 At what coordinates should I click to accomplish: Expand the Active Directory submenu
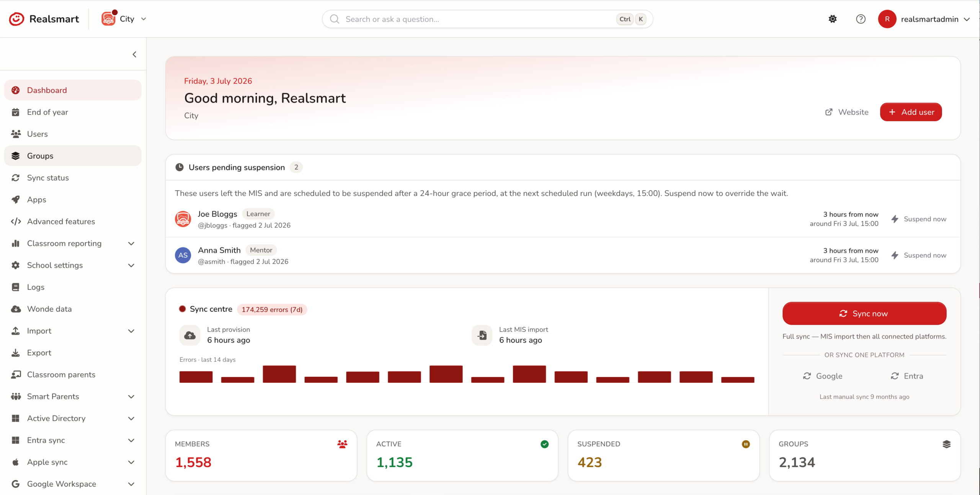(x=131, y=418)
